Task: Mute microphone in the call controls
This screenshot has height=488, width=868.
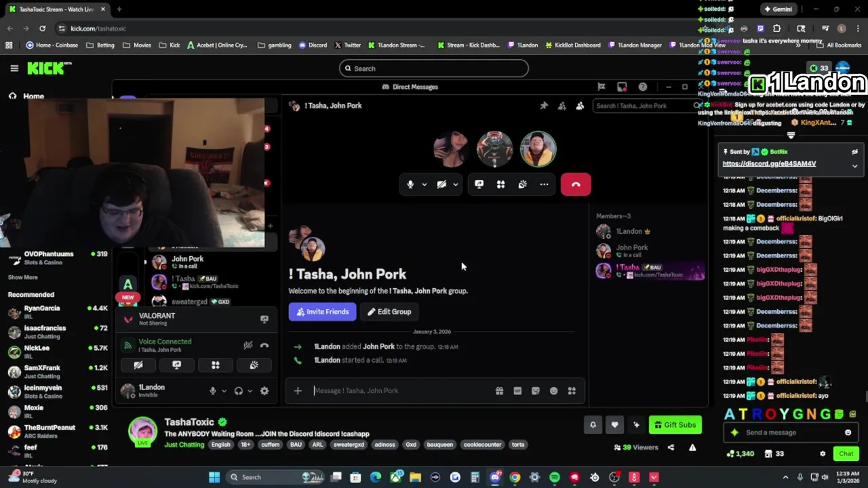Action: pyautogui.click(x=410, y=184)
